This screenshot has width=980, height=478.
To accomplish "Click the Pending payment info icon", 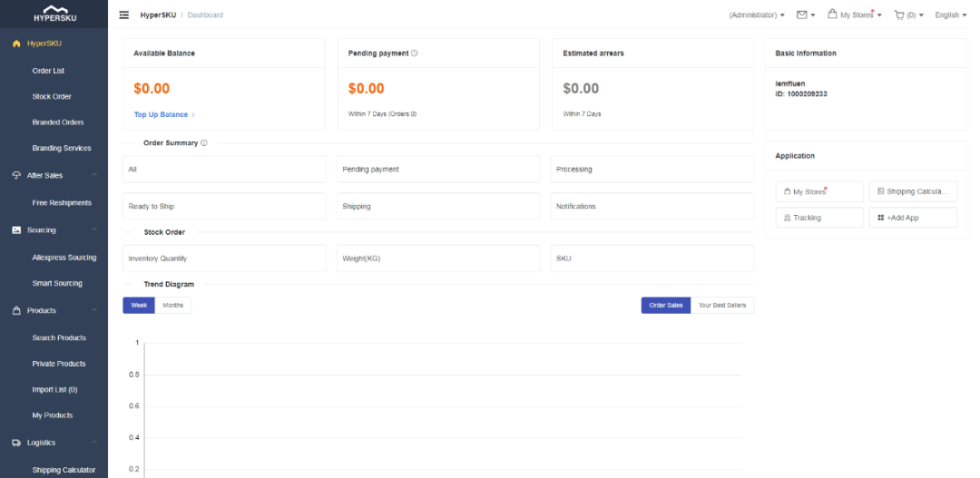I will pos(414,54).
